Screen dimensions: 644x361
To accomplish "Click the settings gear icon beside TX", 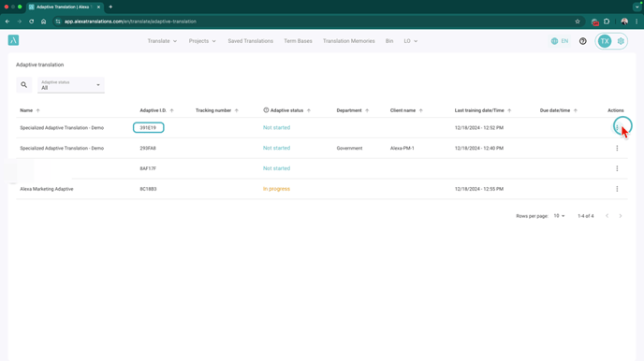I will pyautogui.click(x=621, y=41).
